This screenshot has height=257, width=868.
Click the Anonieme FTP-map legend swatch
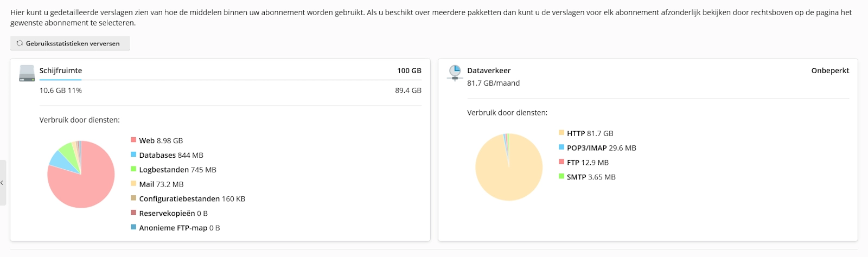[x=133, y=228]
